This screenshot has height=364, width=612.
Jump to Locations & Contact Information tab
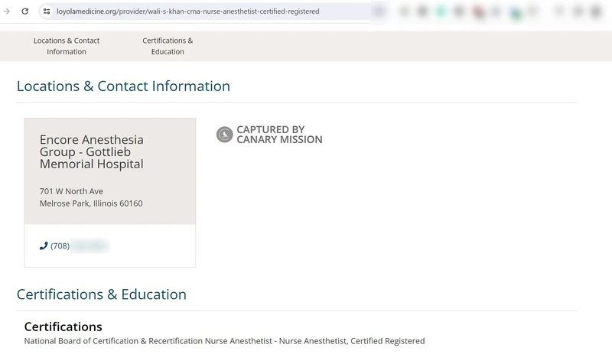point(67,46)
